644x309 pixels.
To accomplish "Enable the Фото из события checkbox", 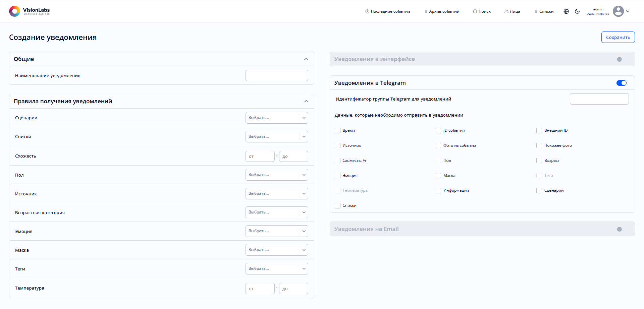I will coord(438,145).
